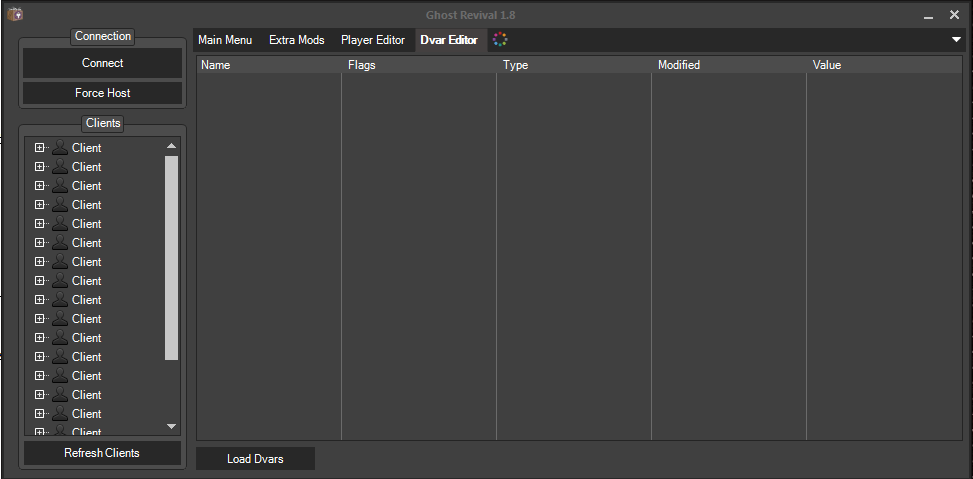
Task: Open the Extra Mods tab
Action: coord(297,40)
